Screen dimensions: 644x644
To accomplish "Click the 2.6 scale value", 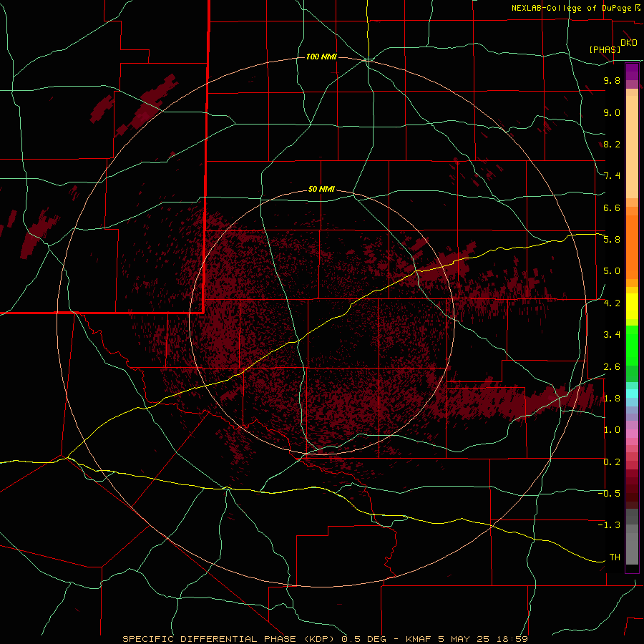I will pyautogui.click(x=612, y=367).
